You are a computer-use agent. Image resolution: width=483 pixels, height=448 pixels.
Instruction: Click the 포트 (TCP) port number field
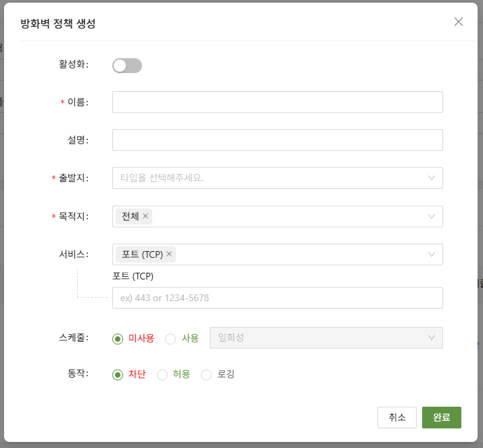[277, 298]
